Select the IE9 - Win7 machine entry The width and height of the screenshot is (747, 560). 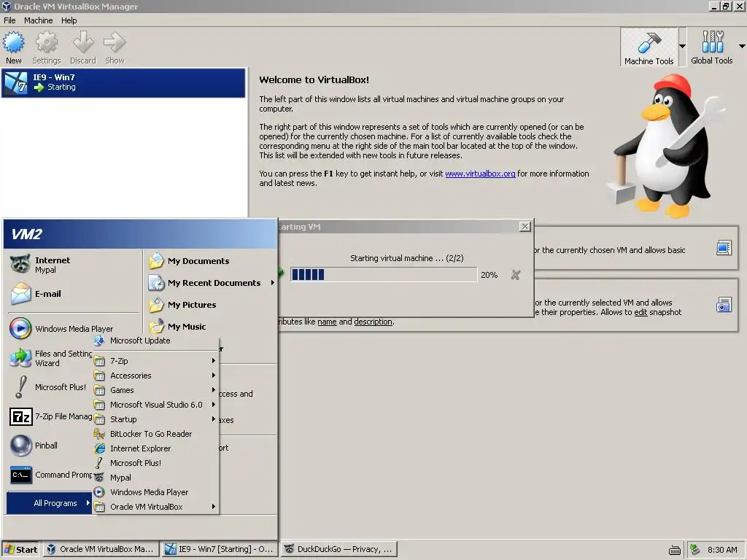point(123,83)
